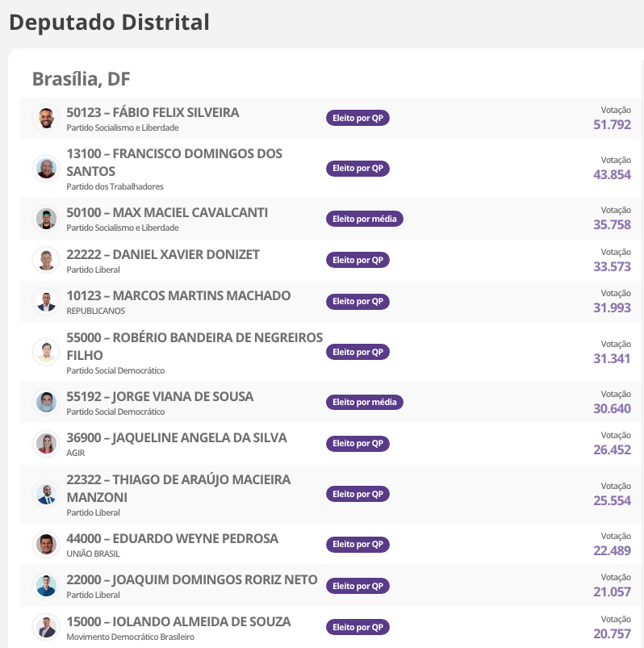
Task: Click the 'Partido dos Trabalhadores' party label
Action: tap(115, 186)
